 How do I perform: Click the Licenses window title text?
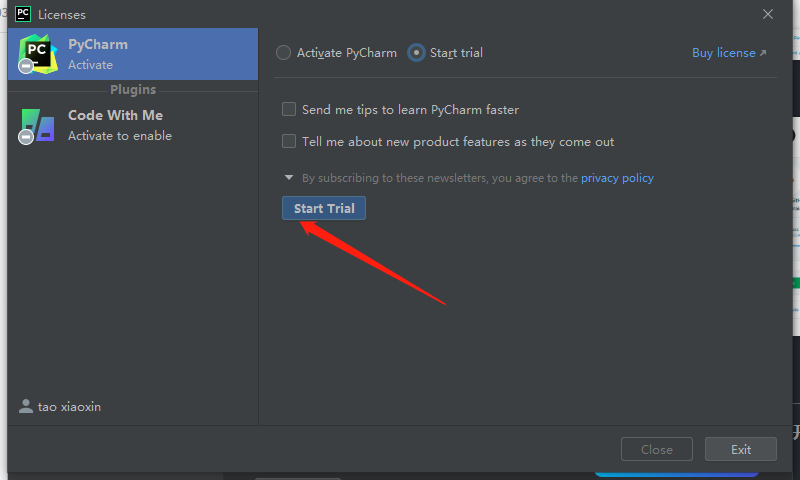coord(62,15)
